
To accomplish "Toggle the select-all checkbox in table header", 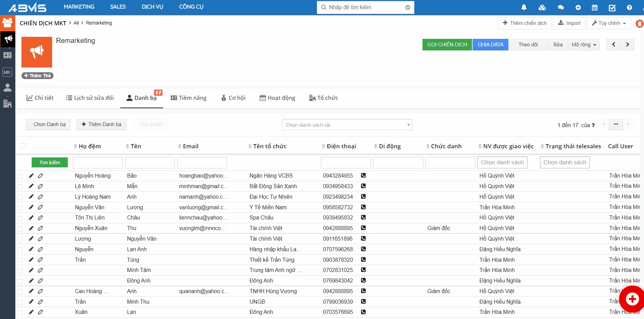I will (24, 146).
